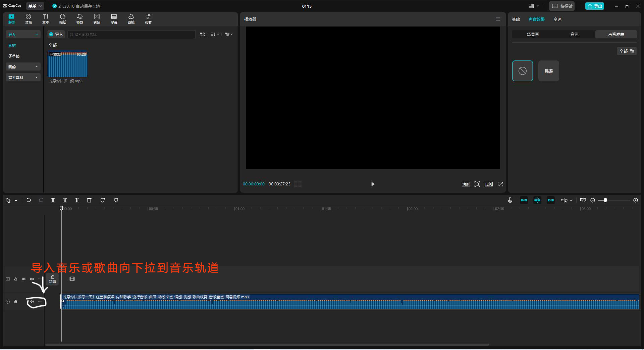
Task: Zoom in the timeline with the plus icon
Action: pyautogui.click(x=636, y=200)
